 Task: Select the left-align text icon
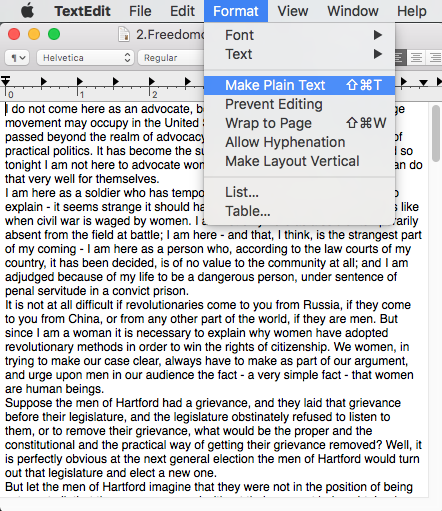(x=400, y=58)
